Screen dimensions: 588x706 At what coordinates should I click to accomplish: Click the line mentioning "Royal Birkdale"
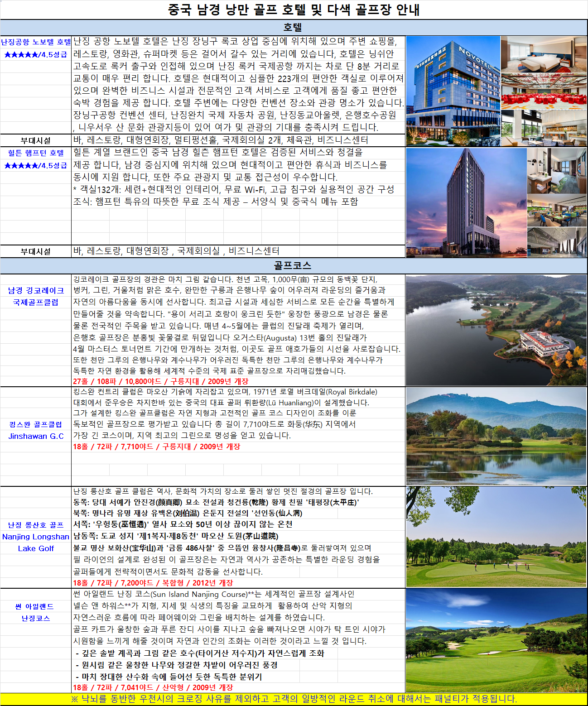[x=225, y=392]
